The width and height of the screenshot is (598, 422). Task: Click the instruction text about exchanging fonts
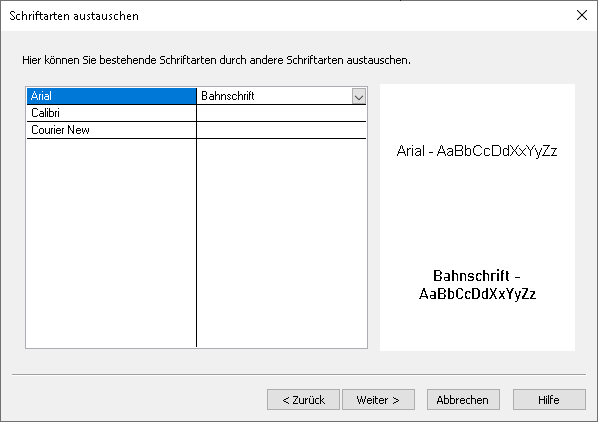(x=216, y=60)
